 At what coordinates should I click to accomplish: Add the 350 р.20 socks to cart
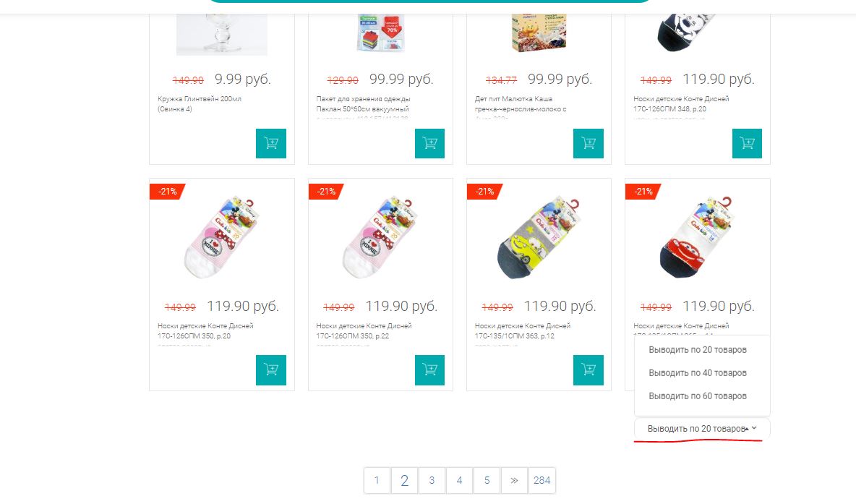click(271, 370)
